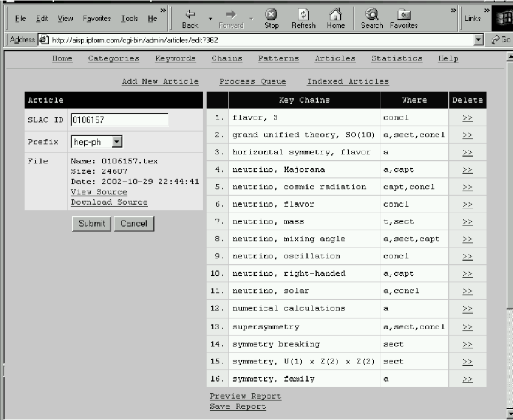Image resolution: width=513 pixels, height=420 pixels.
Task: Open the address bar dropdown arrow
Action: (x=478, y=41)
